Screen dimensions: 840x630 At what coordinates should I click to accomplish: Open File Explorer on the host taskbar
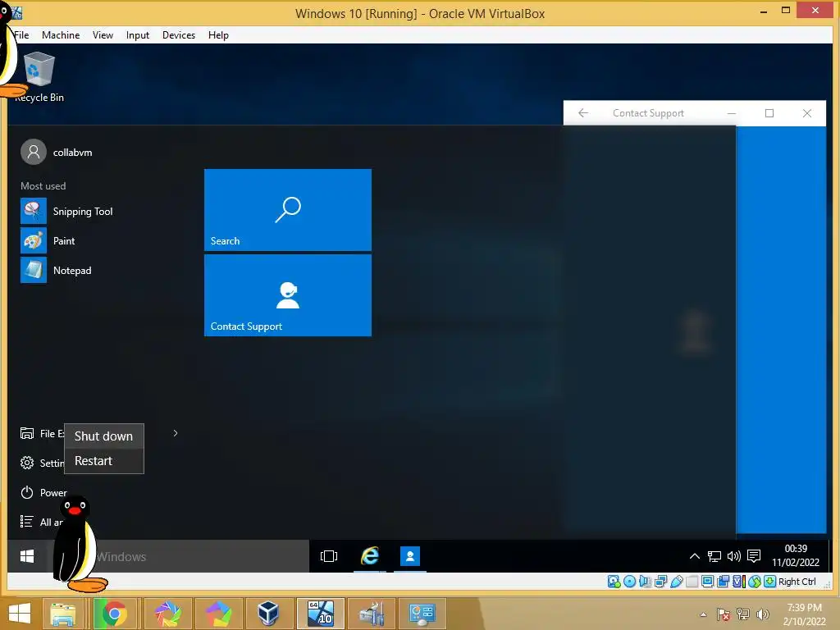point(63,614)
